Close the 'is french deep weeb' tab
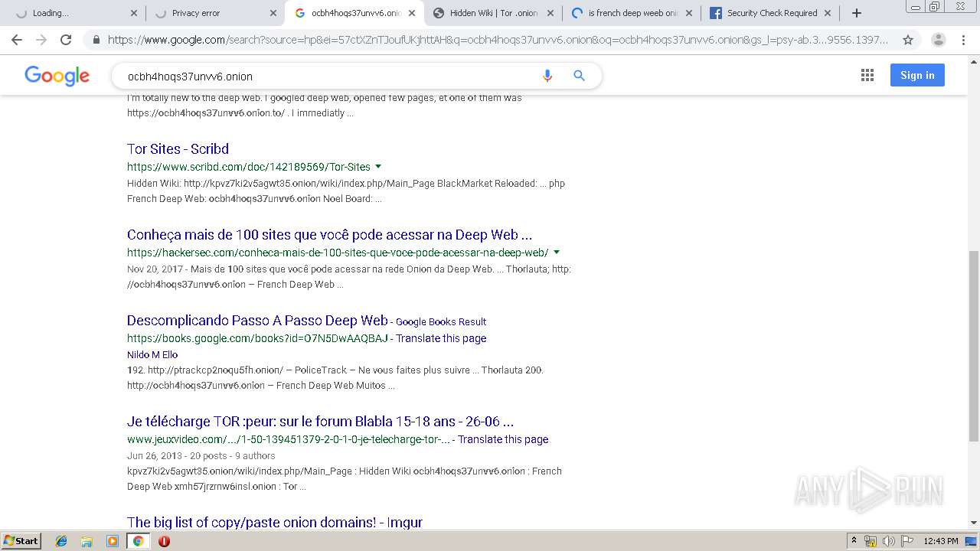Screen dimensions: 980x551 (x=688, y=13)
